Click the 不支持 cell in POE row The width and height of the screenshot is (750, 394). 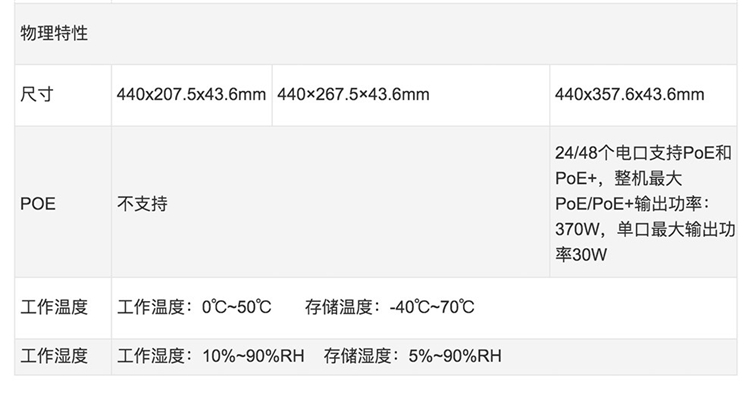[x=142, y=204]
